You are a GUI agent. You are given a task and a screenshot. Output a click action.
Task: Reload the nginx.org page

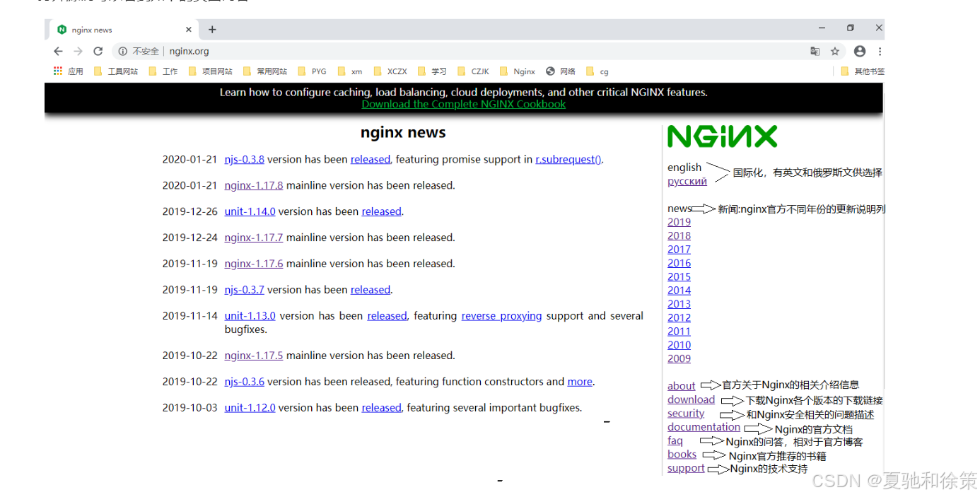(98, 51)
